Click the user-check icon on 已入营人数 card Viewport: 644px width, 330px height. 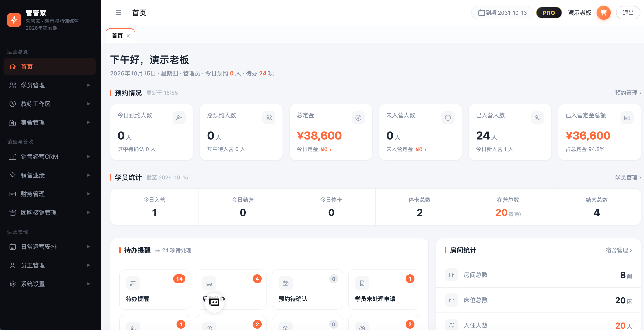point(538,118)
